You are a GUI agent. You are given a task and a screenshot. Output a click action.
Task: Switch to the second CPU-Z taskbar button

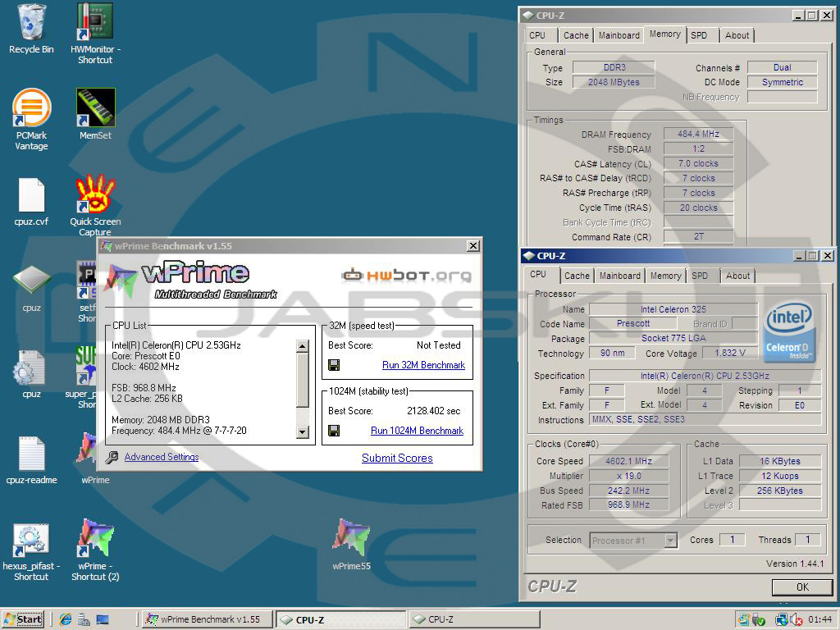pos(474,620)
